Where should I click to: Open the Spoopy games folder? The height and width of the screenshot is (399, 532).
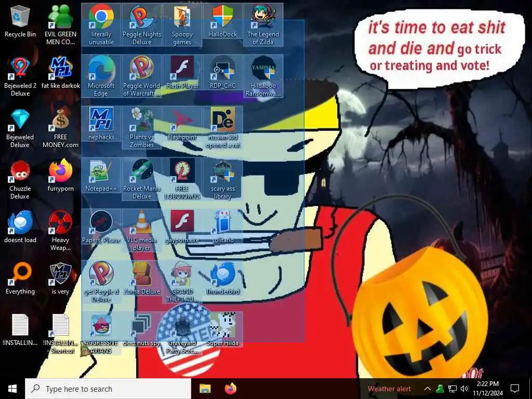tap(182, 25)
